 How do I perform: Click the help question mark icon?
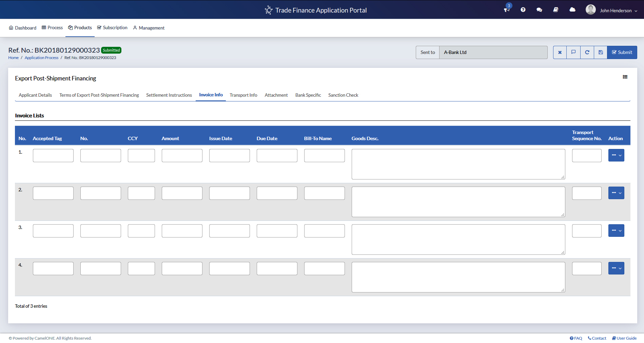point(523,10)
